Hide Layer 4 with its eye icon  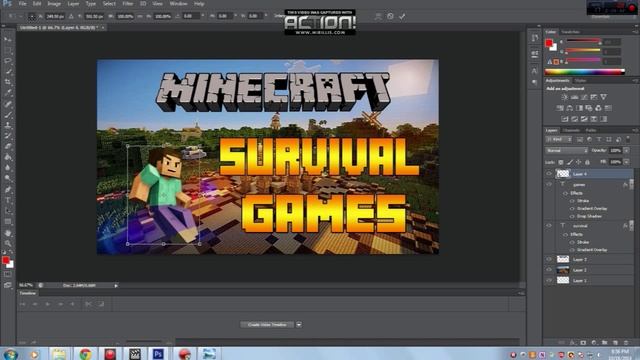point(549,174)
